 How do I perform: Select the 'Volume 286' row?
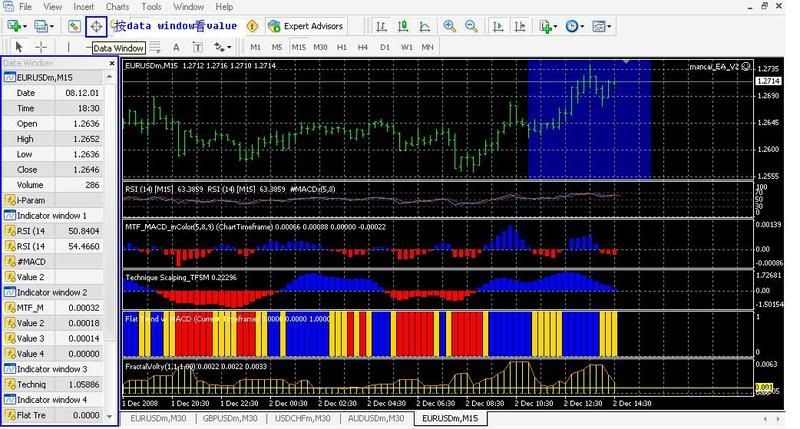tap(53, 185)
